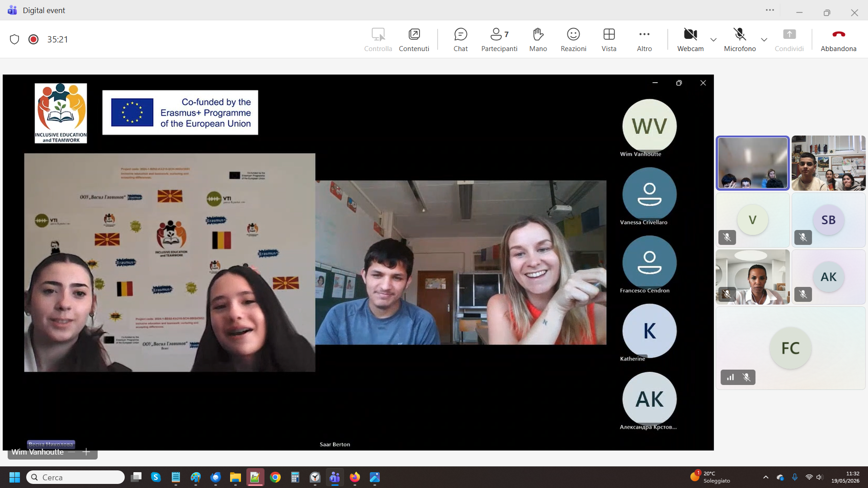Open File Explorer from taskbar
The image size is (868, 488).
[235, 477]
